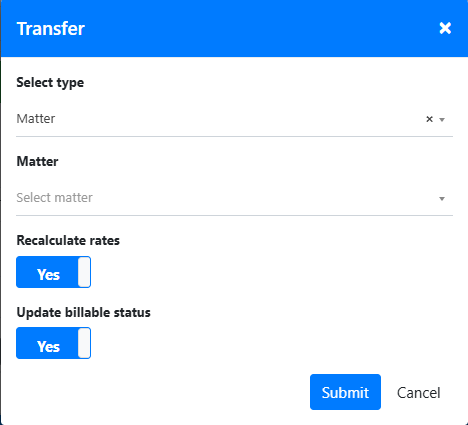
Task: Submit the transfer form
Action: pos(345,392)
